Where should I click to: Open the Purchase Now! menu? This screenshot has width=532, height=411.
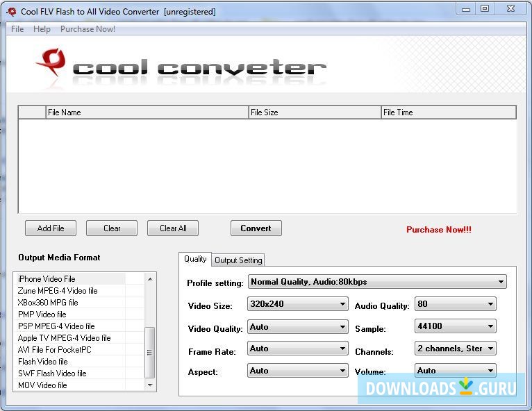click(x=88, y=29)
